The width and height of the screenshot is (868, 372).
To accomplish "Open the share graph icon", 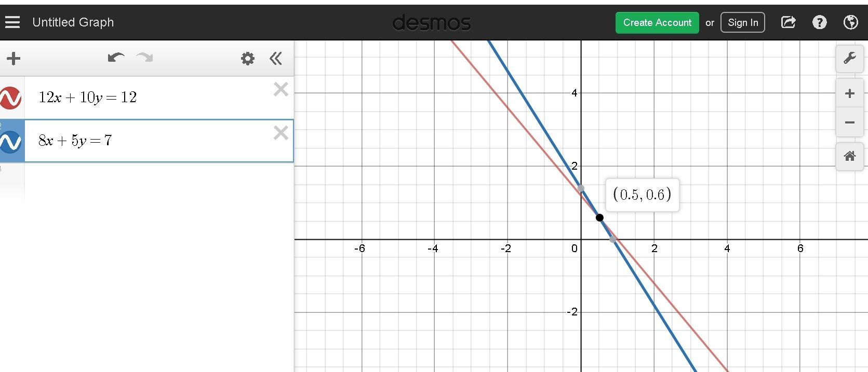I will click(x=788, y=22).
